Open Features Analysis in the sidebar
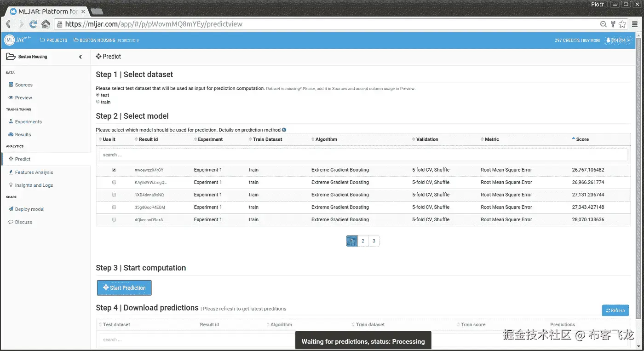The image size is (644, 351). (x=34, y=173)
